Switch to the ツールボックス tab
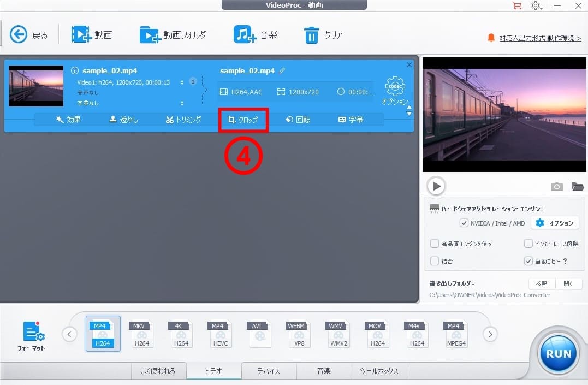 pos(379,371)
